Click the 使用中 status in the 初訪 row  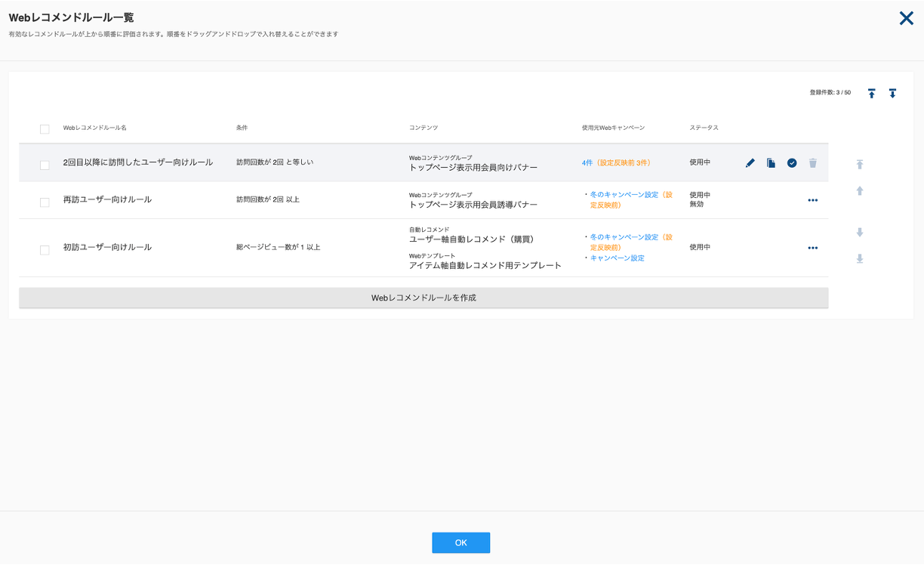coord(700,247)
